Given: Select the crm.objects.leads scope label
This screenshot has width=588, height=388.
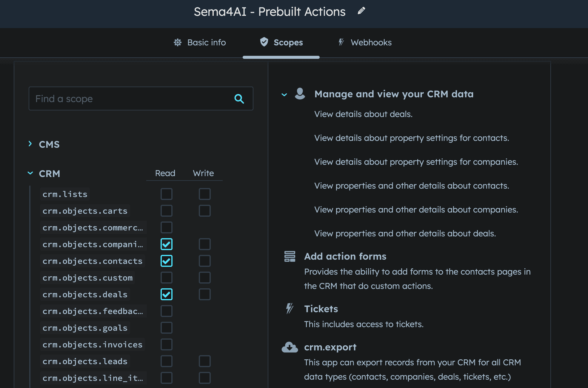Looking at the screenshot, I should tap(85, 361).
